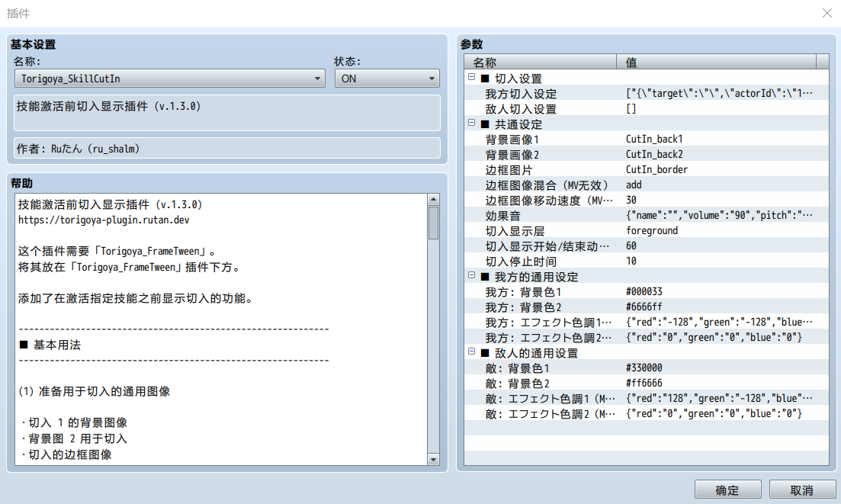The image size is (841, 504).
Task: Click the help text scrollbar thumb
Action: click(x=433, y=223)
